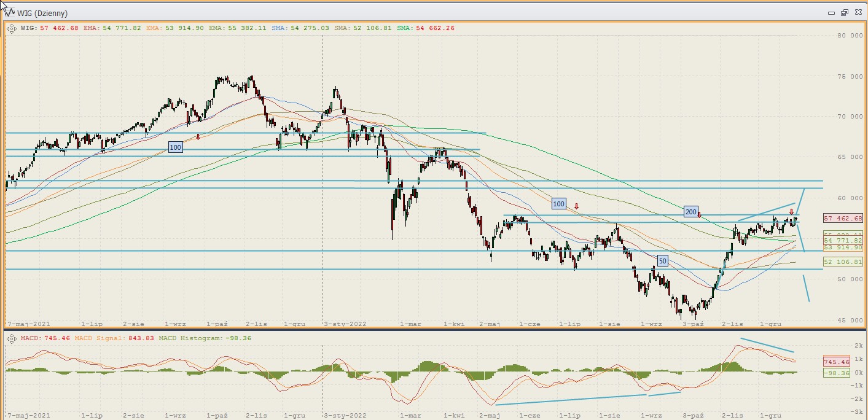Image resolution: width=868 pixels, height=420 pixels.
Task: Click the red 57 462.68 price tag on axis
Action: click(x=843, y=218)
